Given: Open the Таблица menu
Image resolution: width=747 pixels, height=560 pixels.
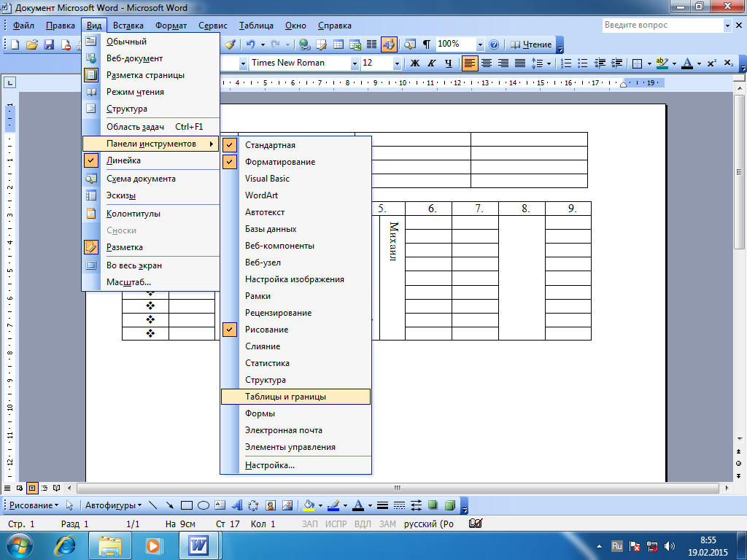Looking at the screenshot, I should pos(256,26).
